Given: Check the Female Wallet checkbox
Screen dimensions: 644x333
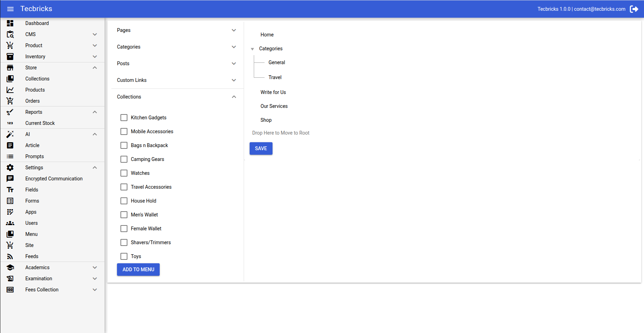Looking at the screenshot, I should pyautogui.click(x=124, y=229).
